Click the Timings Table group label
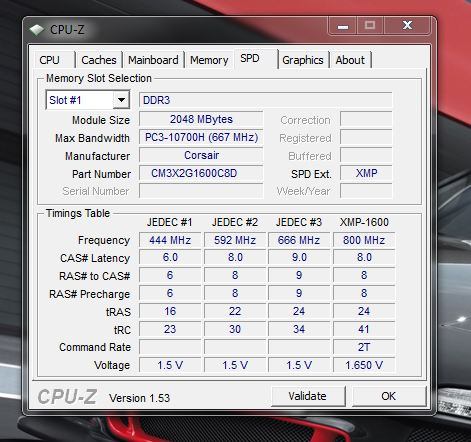Screen dimensions: 471x442 click(78, 213)
